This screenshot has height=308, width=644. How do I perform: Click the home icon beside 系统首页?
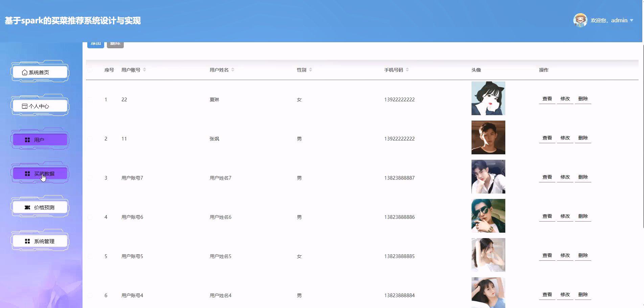(x=24, y=73)
